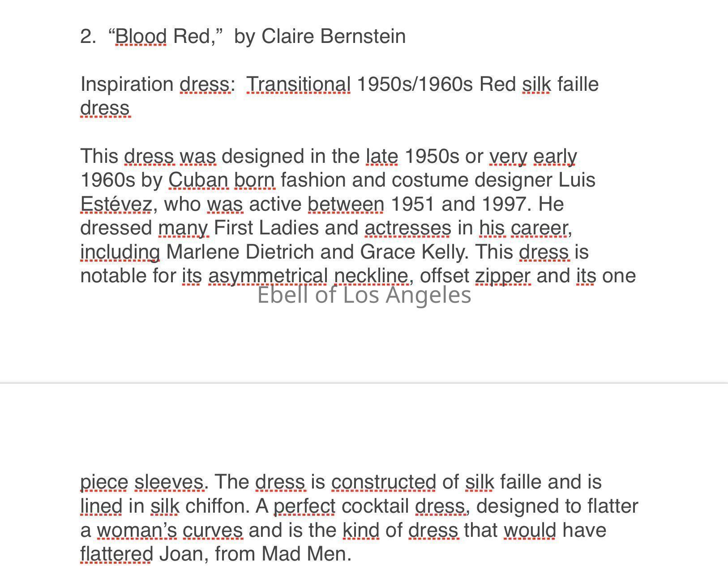Click the page break divider line
The height and width of the screenshot is (582, 728).
point(364,383)
